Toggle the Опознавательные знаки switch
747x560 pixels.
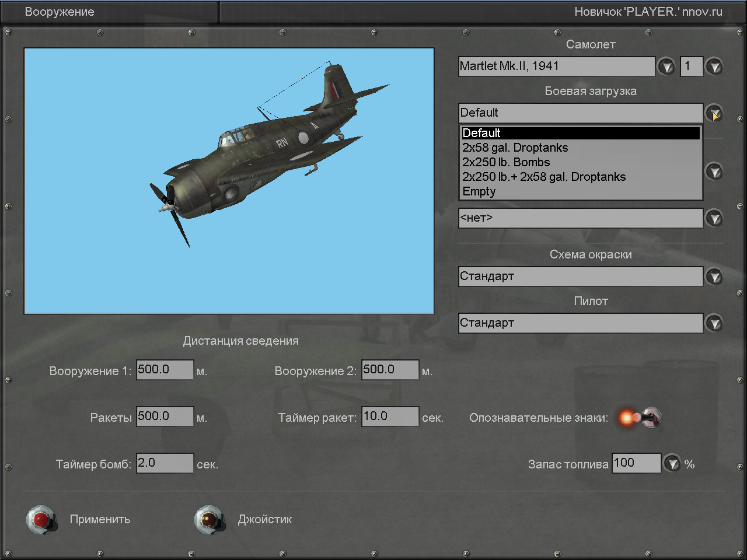coord(640,418)
